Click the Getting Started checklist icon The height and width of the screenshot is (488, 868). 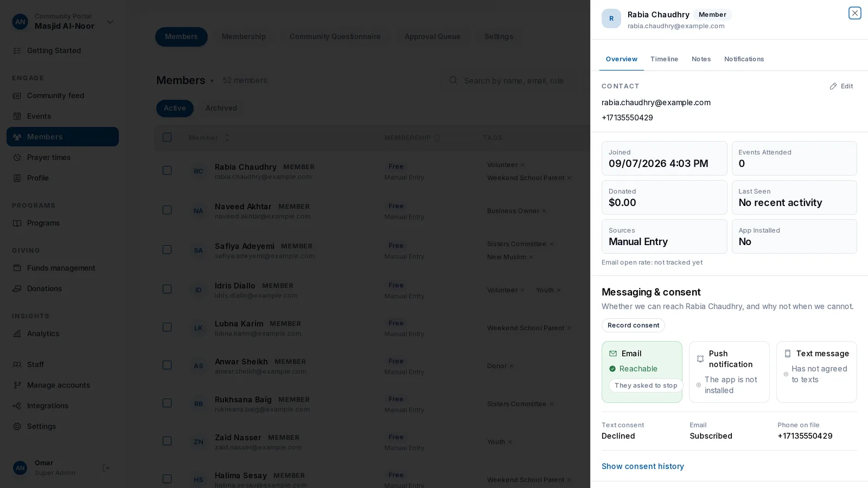(x=17, y=50)
